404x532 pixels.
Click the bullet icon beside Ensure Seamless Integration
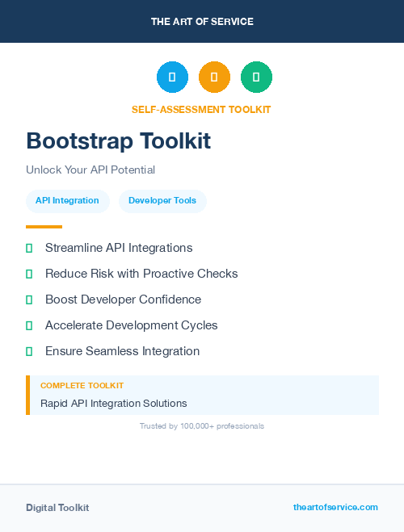[29, 351]
